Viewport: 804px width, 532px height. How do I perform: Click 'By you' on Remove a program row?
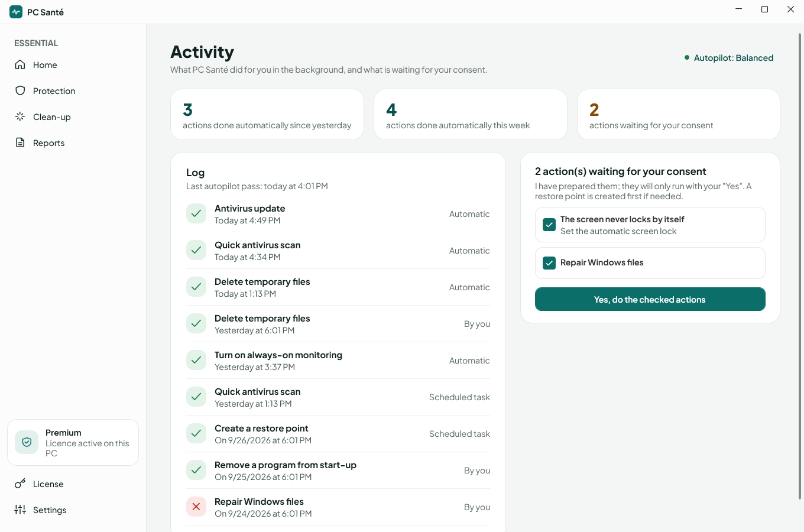[477, 471]
